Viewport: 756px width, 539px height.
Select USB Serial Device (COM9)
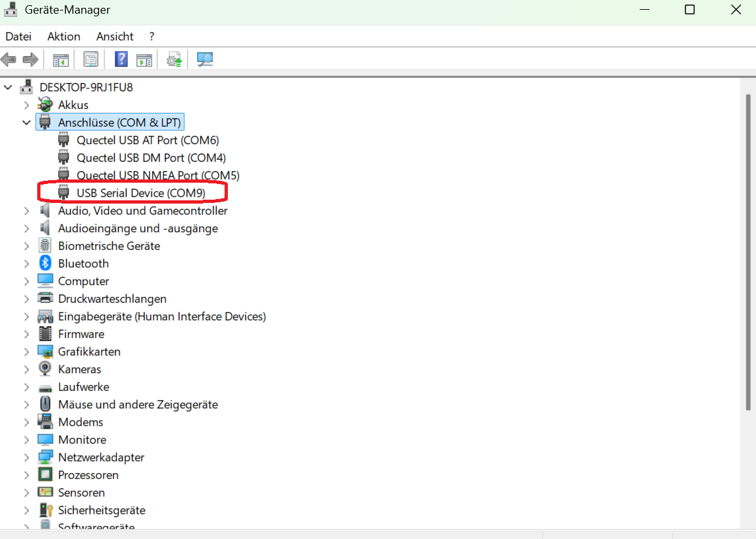coord(140,193)
